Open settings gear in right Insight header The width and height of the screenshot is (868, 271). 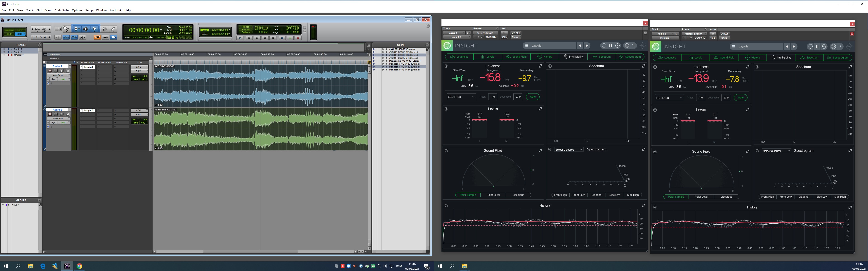tap(833, 47)
